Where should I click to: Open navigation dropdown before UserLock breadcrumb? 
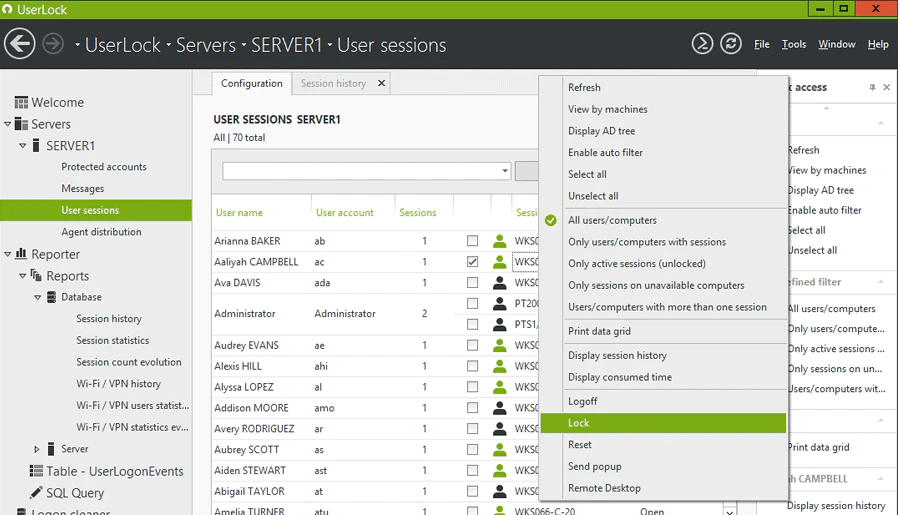(x=77, y=45)
